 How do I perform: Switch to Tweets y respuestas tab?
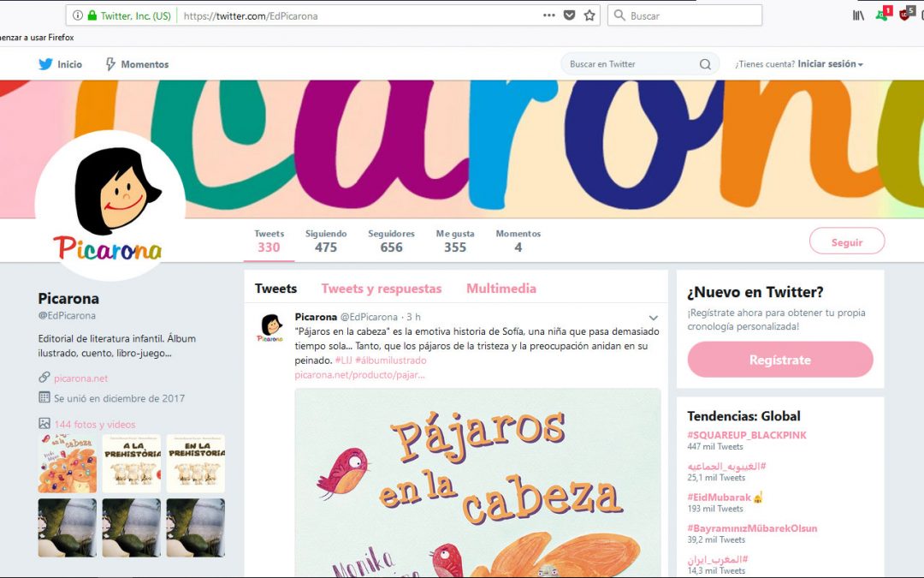tap(382, 289)
